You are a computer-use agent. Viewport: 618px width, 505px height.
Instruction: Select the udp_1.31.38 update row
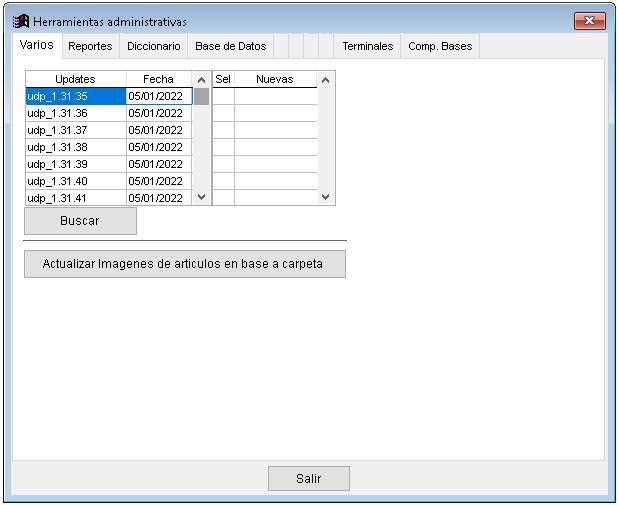point(75,147)
